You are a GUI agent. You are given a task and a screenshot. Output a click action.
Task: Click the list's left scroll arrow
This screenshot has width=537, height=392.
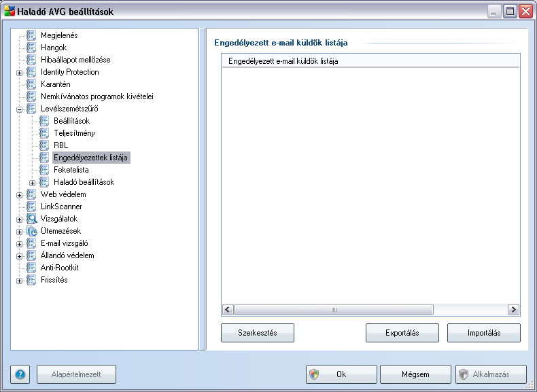[228, 310]
